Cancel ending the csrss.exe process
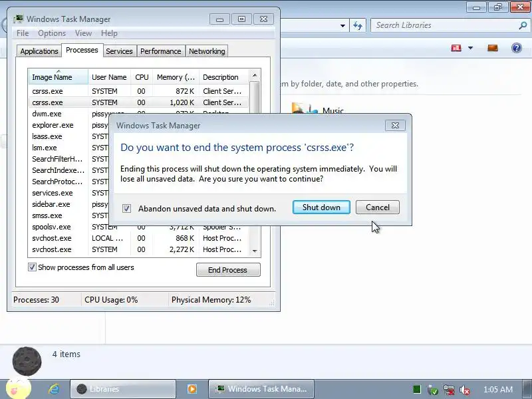The image size is (532, 399). tap(377, 207)
